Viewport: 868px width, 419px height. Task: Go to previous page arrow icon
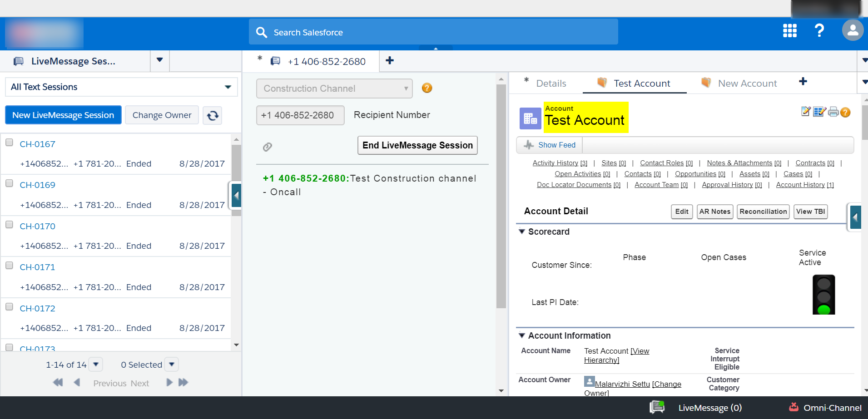(77, 382)
